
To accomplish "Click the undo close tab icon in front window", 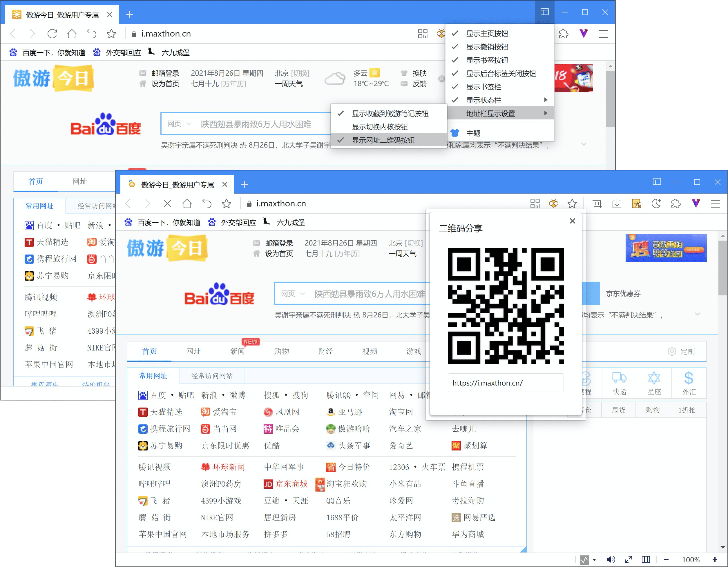I will tap(207, 203).
